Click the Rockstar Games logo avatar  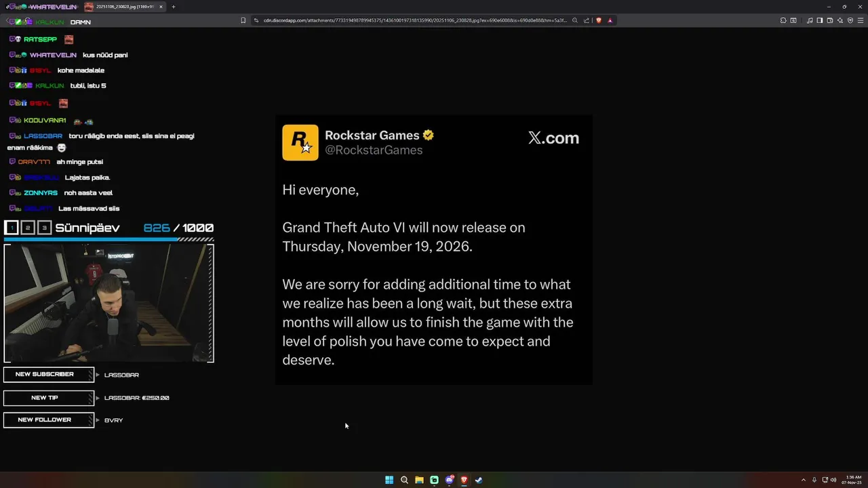(x=300, y=142)
